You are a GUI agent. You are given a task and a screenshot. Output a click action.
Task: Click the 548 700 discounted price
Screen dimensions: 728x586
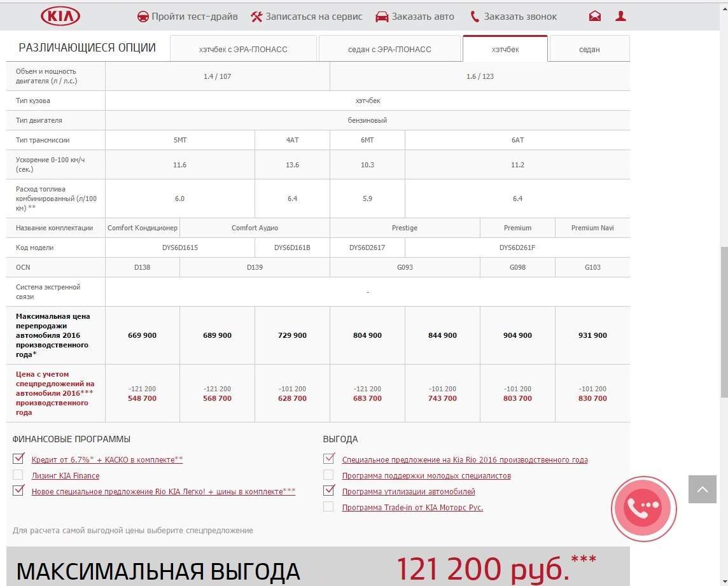click(x=142, y=398)
